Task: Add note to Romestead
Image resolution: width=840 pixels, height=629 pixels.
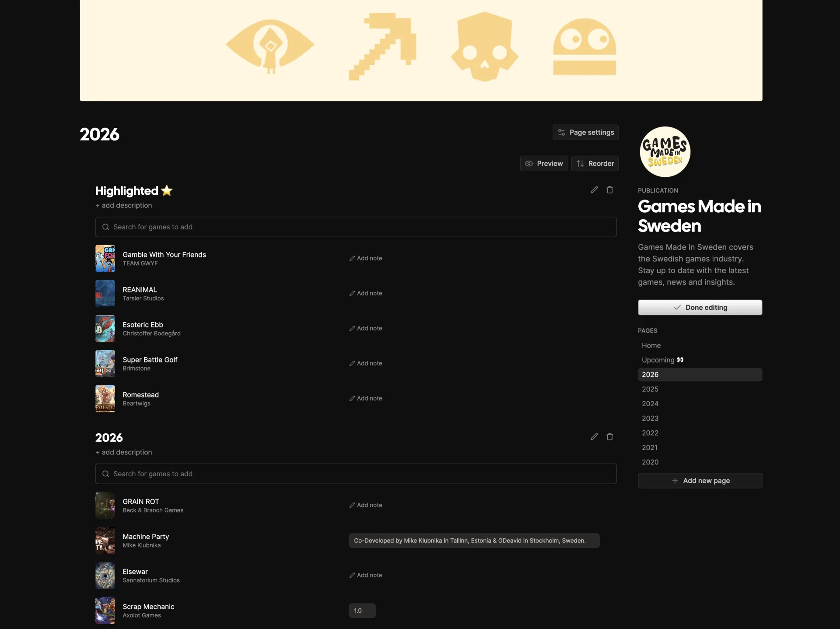Action: click(x=366, y=398)
